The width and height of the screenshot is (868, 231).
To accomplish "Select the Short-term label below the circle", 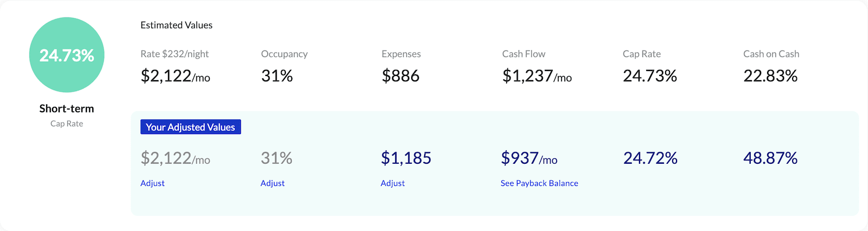I will pyautogui.click(x=67, y=108).
